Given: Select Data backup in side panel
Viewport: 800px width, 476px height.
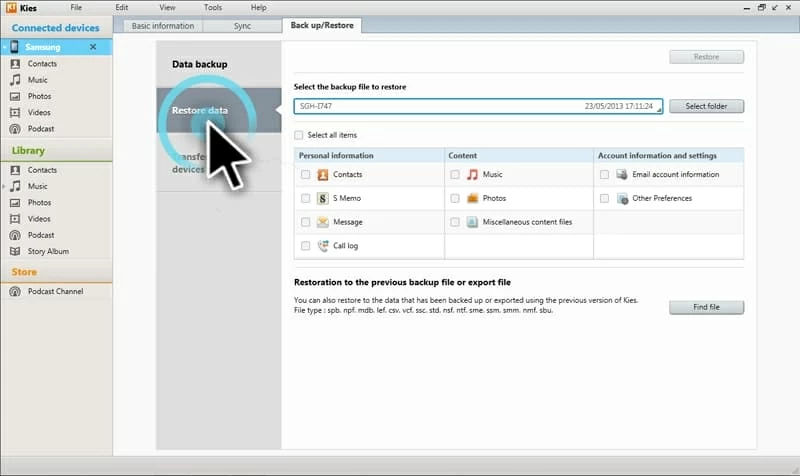Looking at the screenshot, I should pyautogui.click(x=200, y=64).
